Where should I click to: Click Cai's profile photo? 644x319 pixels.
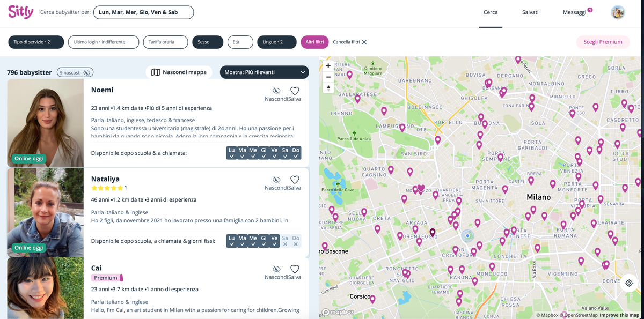45,288
